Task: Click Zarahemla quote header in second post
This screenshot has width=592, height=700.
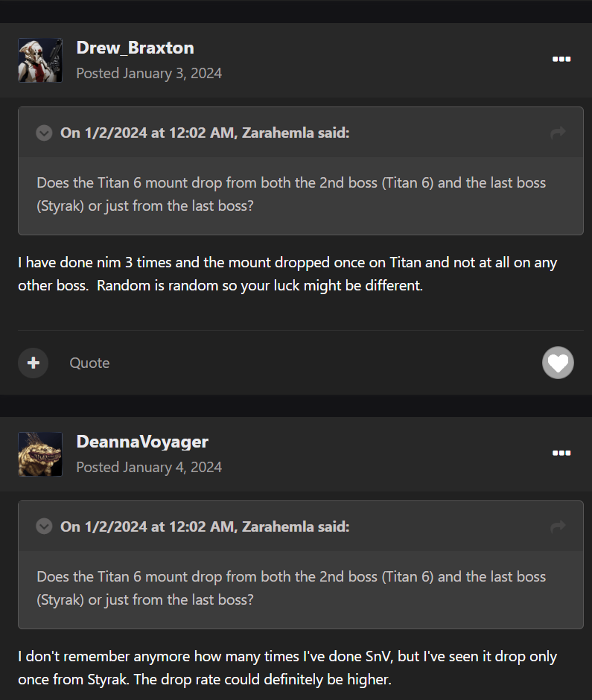Action: pos(205,526)
